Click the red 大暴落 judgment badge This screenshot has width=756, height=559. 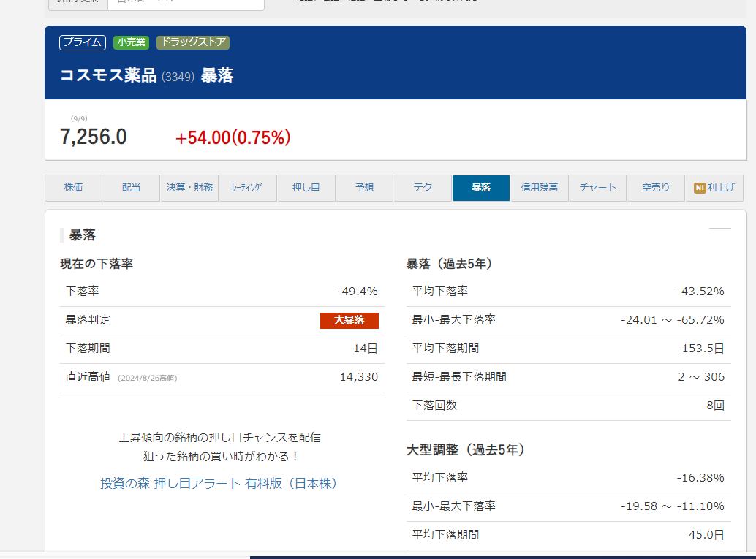349,320
